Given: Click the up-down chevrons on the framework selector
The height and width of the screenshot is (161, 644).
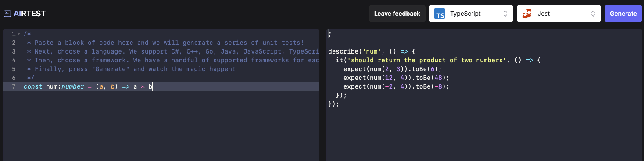Looking at the screenshot, I should (593, 14).
